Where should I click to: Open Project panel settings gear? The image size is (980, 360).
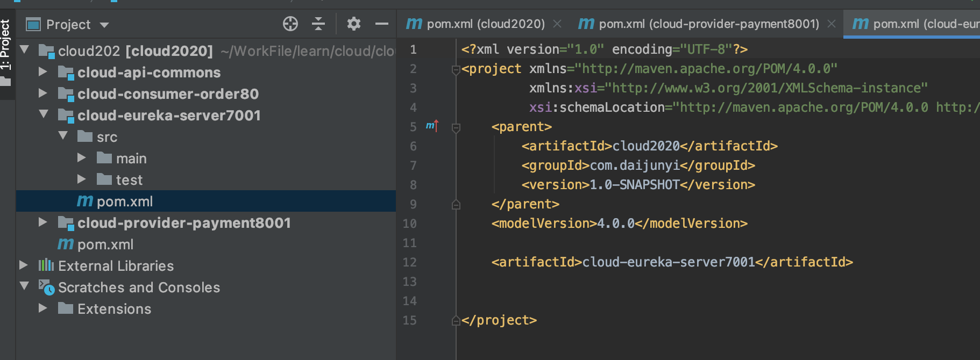pyautogui.click(x=353, y=24)
